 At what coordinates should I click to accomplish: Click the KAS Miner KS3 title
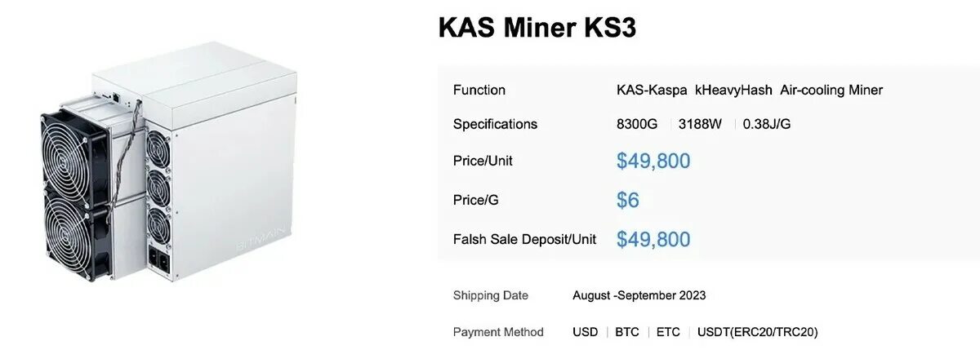(537, 27)
